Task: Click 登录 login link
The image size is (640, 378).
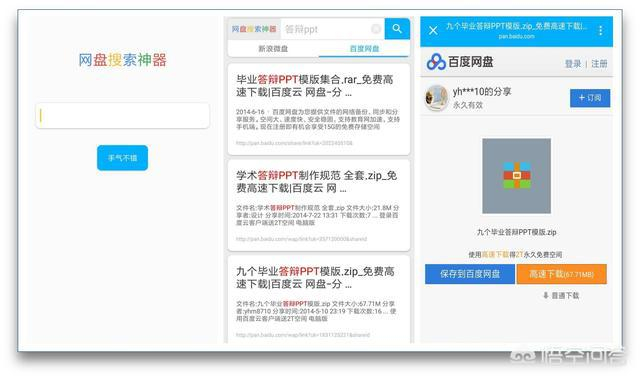Action: click(x=573, y=64)
